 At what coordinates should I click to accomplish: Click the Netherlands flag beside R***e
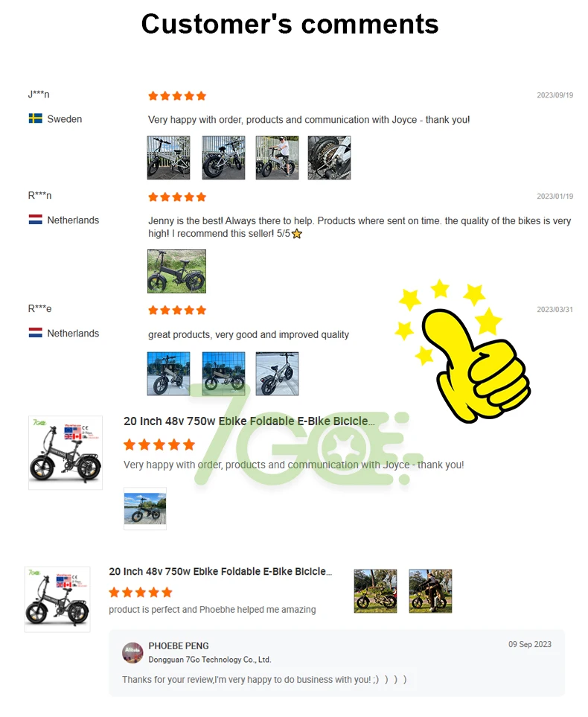(35, 333)
